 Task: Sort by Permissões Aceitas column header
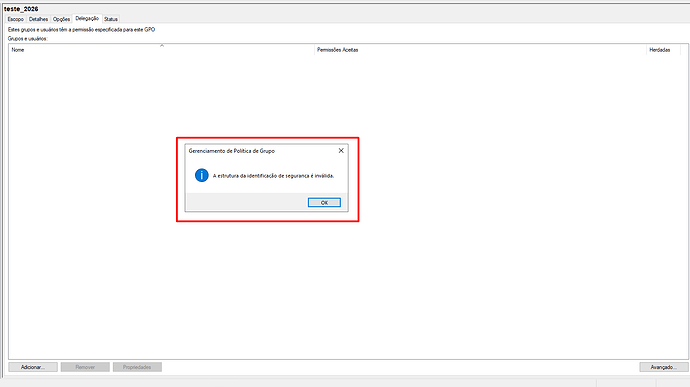click(x=481, y=50)
